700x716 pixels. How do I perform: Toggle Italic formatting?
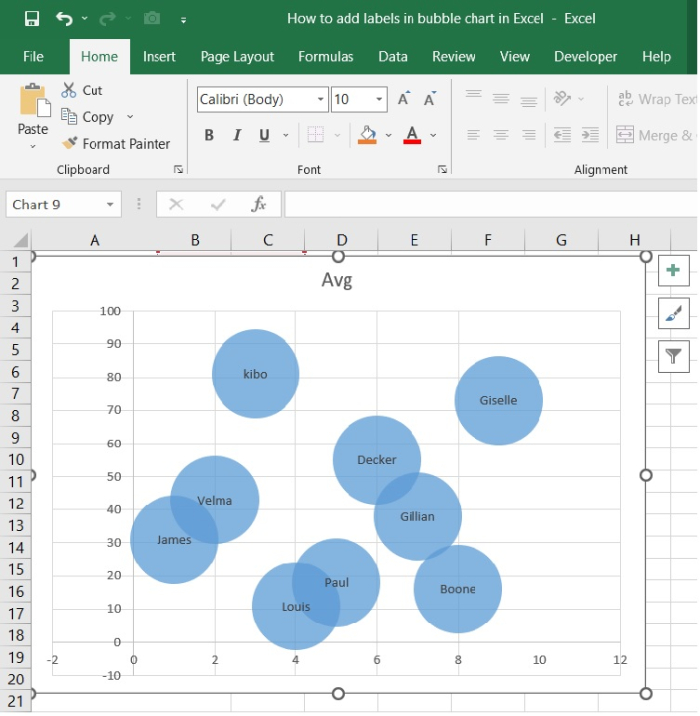click(x=237, y=136)
